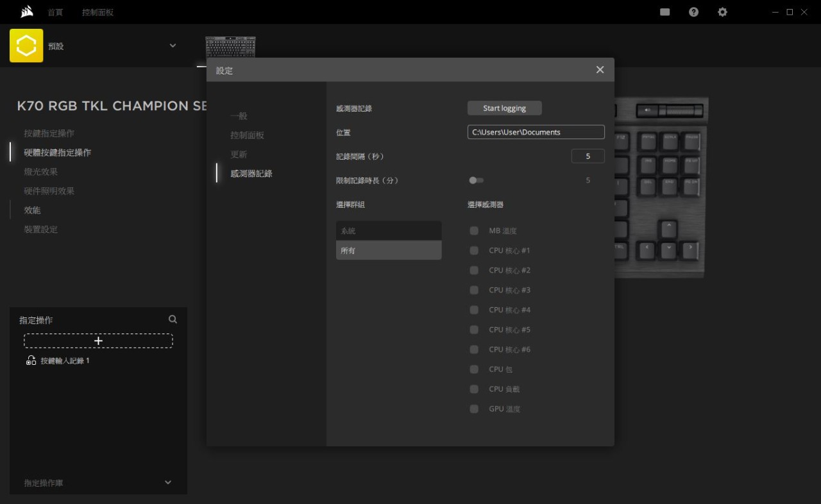The height and width of the screenshot is (504, 821).
Task: Open 硬件照明效果 in the sidebar
Action: (x=49, y=191)
